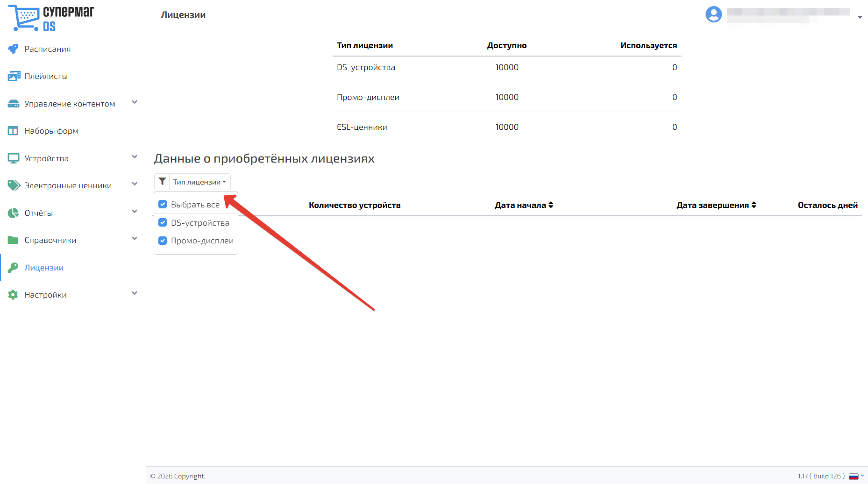Image resolution: width=868 pixels, height=484 pixels.
Task: Expand the Управление контентом submenu chevron
Action: 135,102
